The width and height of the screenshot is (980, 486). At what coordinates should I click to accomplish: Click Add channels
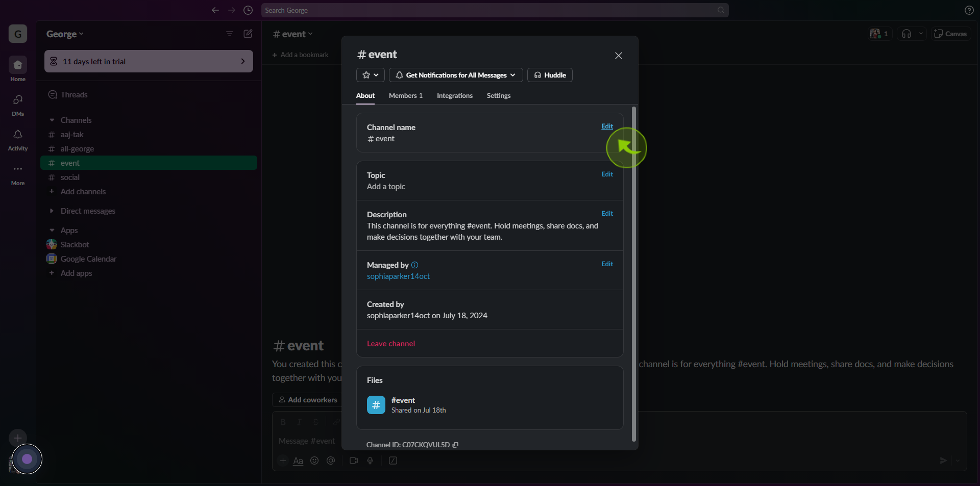click(x=149, y=192)
